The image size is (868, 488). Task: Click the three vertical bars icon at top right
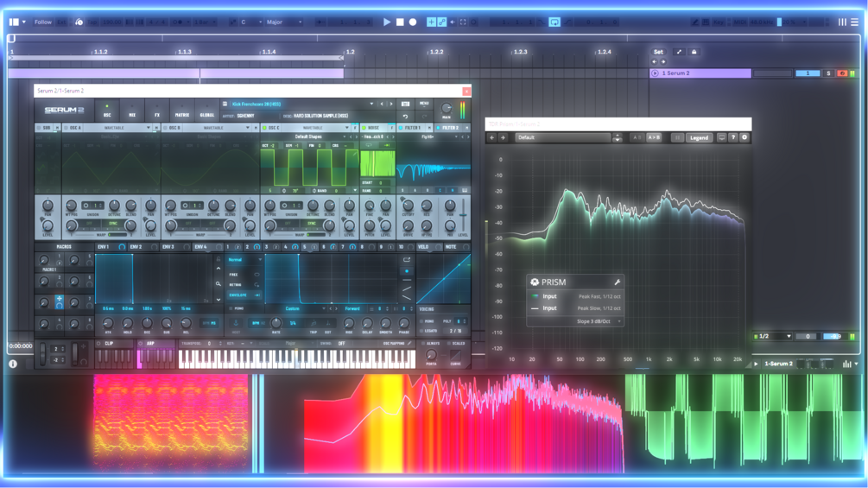(842, 22)
